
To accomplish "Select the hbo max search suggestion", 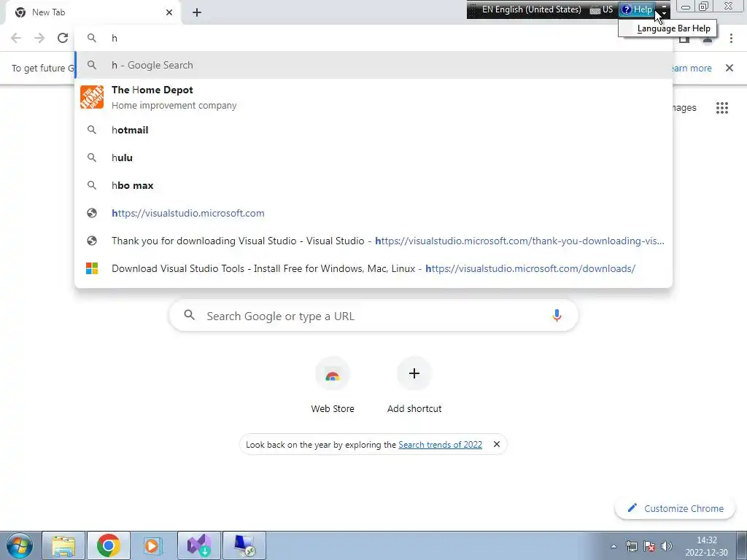I will [373, 185].
